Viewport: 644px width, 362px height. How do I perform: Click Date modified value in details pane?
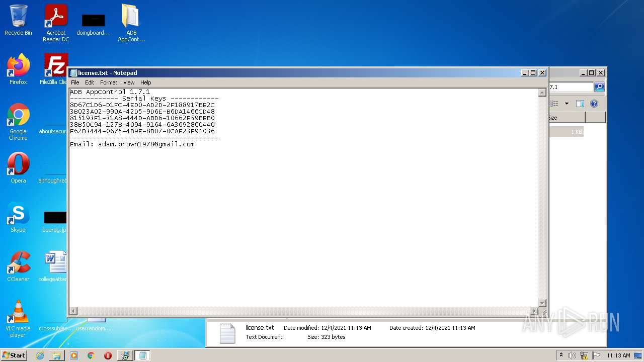point(346,328)
